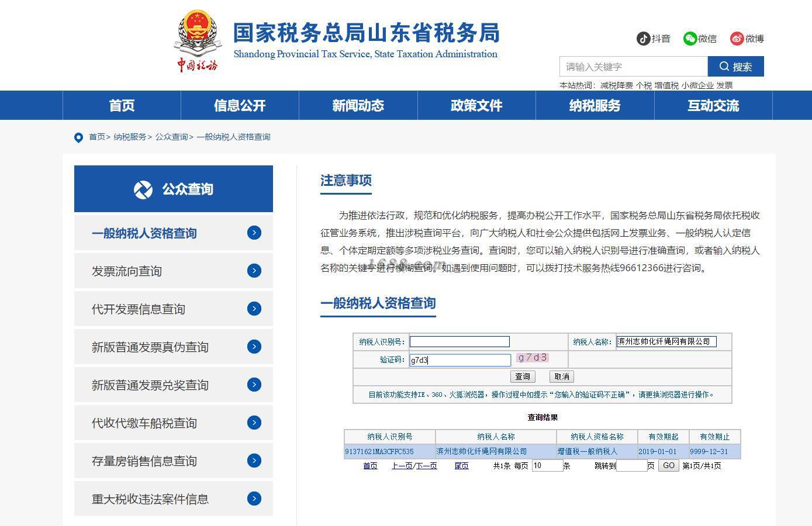The width and height of the screenshot is (812, 526).
Task: Click the arrow beside 新版普通发票兑奖查询
Action: click(254, 385)
